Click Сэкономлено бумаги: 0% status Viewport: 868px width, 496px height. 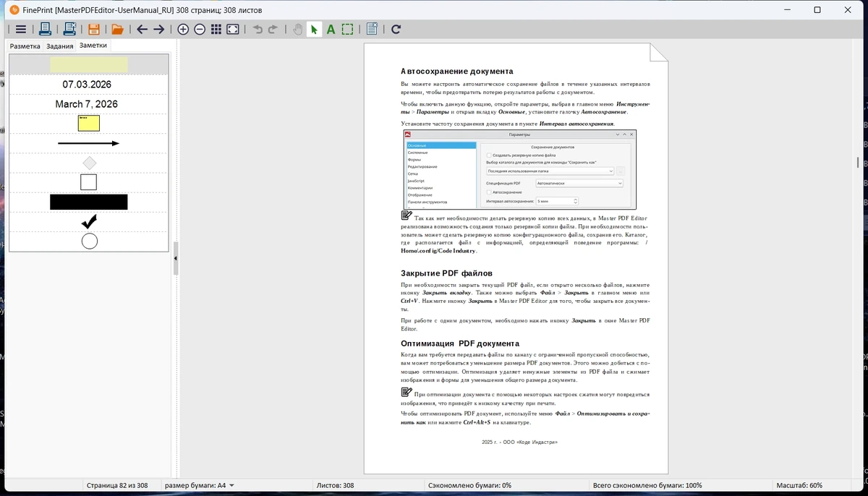tap(469, 485)
